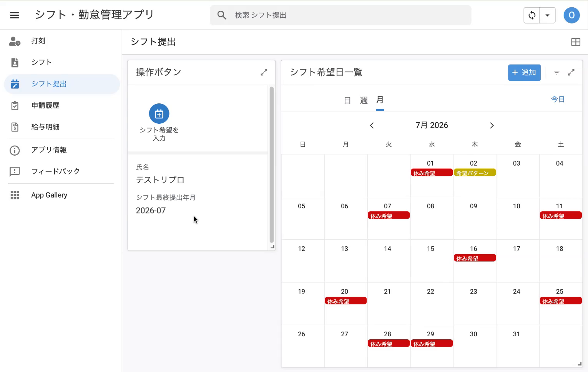
Task: Open 給与明細 in sidebar
Action: tap(62, 127)
